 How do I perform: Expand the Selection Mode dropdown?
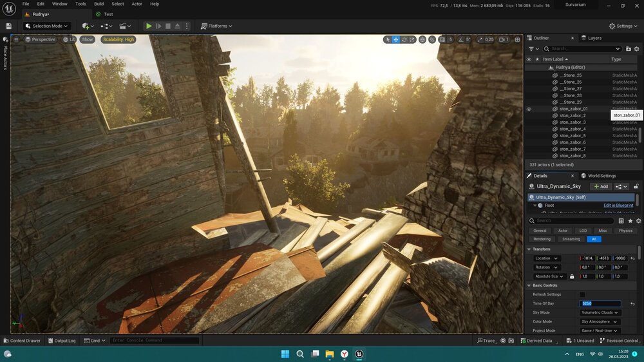pyautogui.click(x=46, y=26)
